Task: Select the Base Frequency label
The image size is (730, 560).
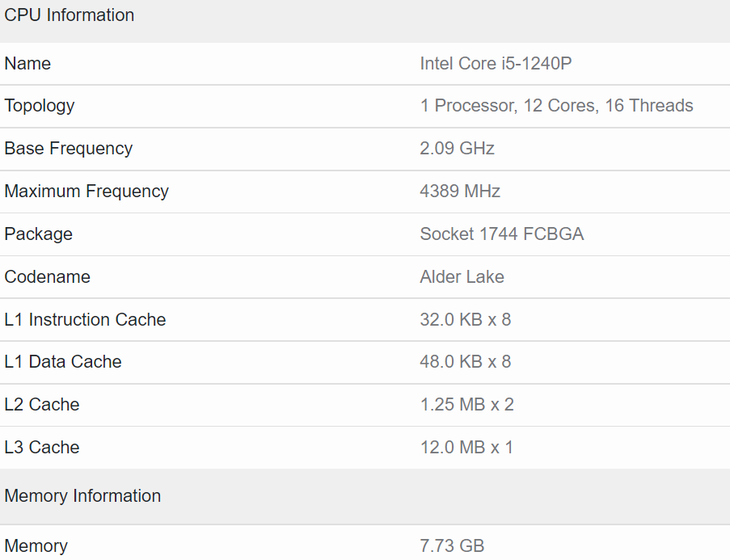Action: (69, 149)
